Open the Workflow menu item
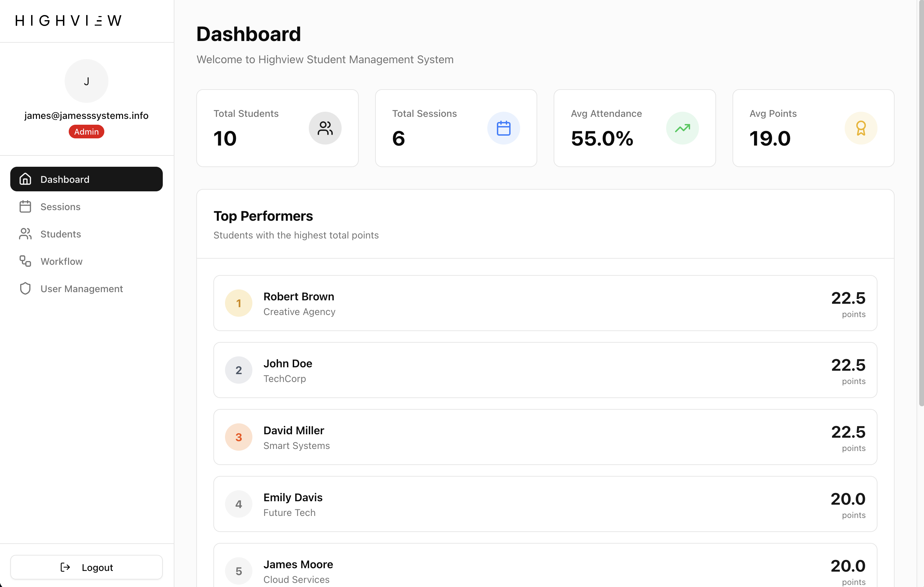The height and width of the screenshot is (587, 924). coord(62,261)
